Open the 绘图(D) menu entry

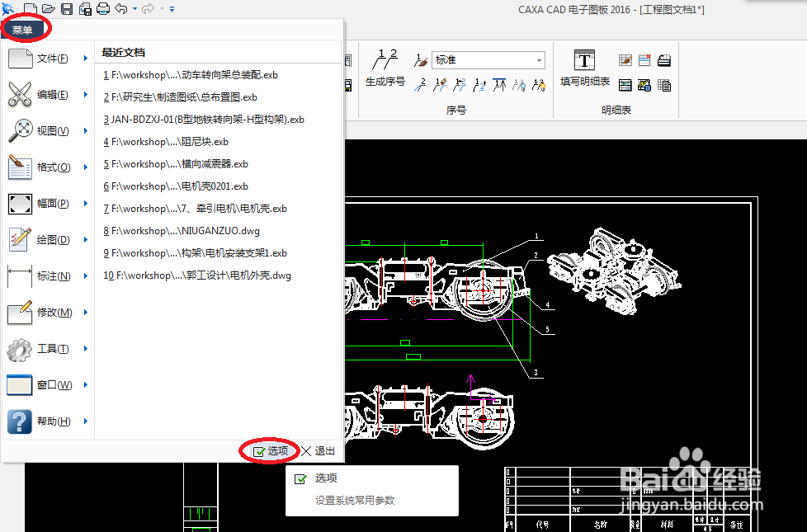(x=47, y=240)
